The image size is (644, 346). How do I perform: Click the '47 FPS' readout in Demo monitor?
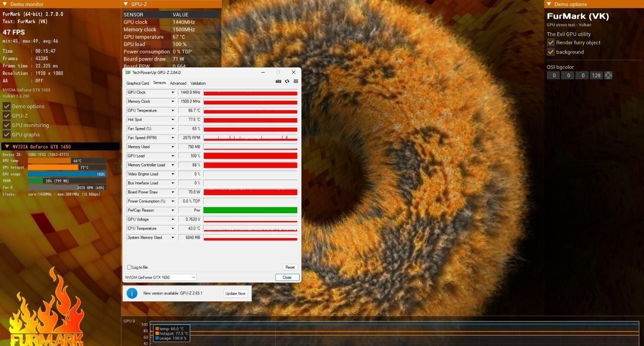pos(14,32)
